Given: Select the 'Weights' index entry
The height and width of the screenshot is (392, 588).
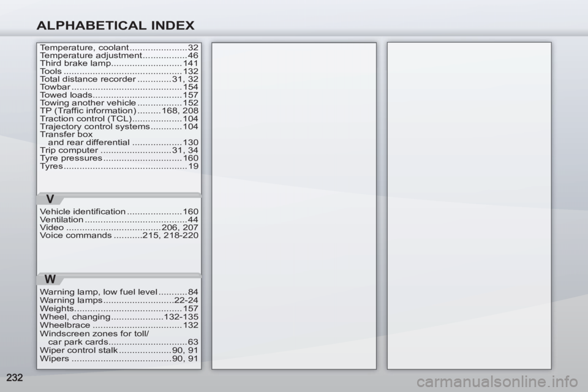Looking at the screenshot, I should pyautogui.click(x=119, y=309).
